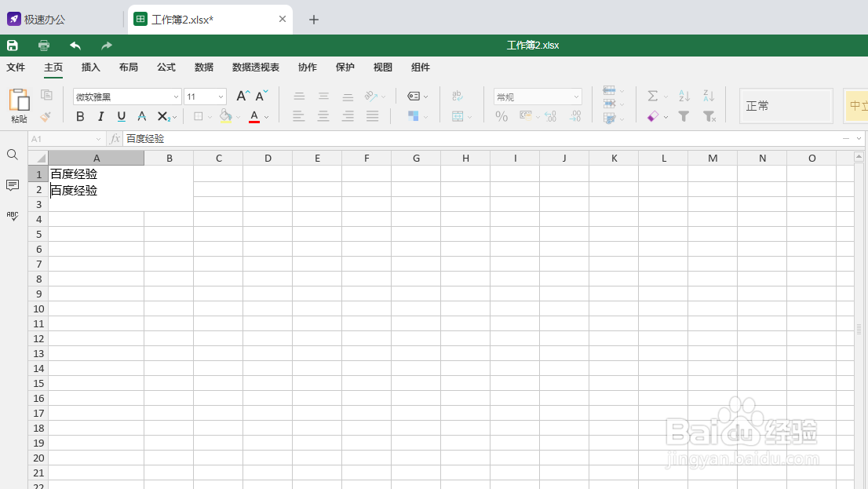Image resolution: width=868 pixels, height=489 pixels.
Task: Switch to the 插入 tab
Action: pos(91,67)
